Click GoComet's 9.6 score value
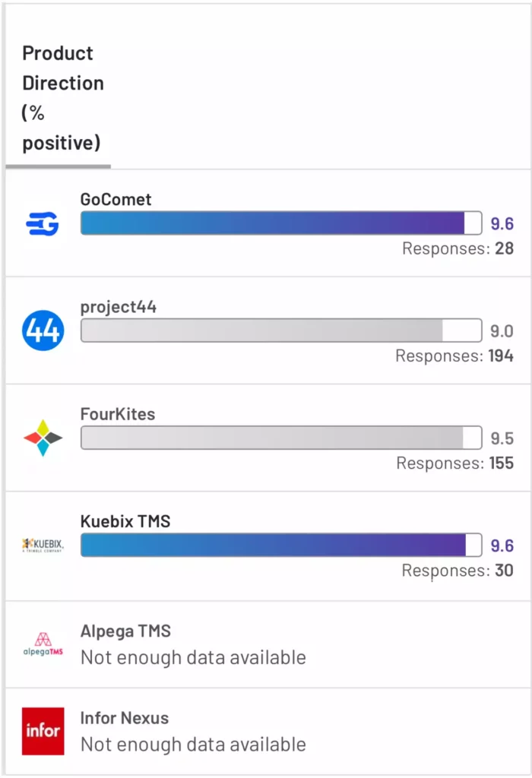Viewport: 532px width, 778px height. tap(502, 224)
